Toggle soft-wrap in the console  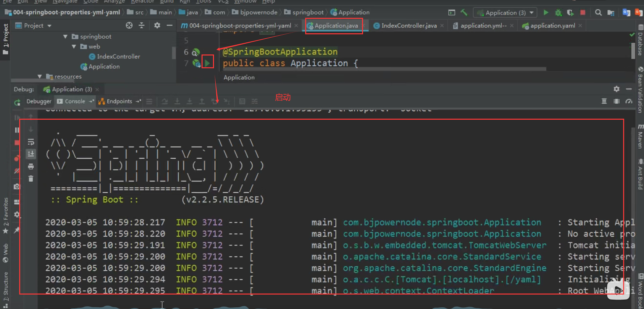pyautogui.click(x=31, y=142)
